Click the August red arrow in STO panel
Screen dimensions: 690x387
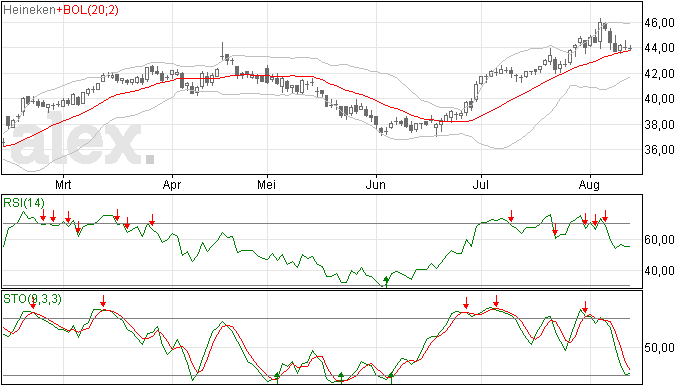tap(585, 306)
